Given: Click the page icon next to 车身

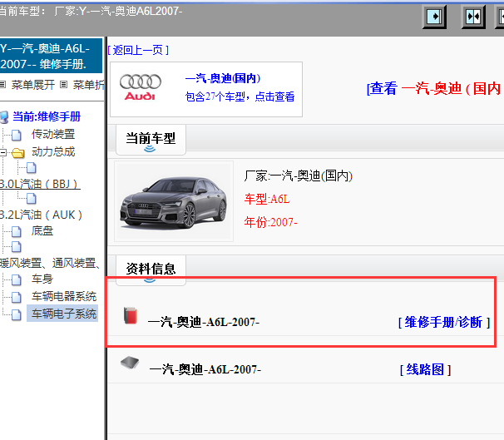Looking at the screenshot, I should [17, 280].
